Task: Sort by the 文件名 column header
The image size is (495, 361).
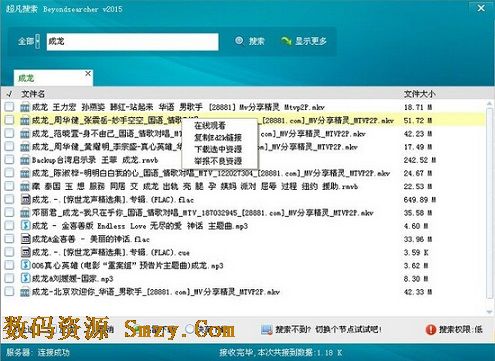Action: 33,94
